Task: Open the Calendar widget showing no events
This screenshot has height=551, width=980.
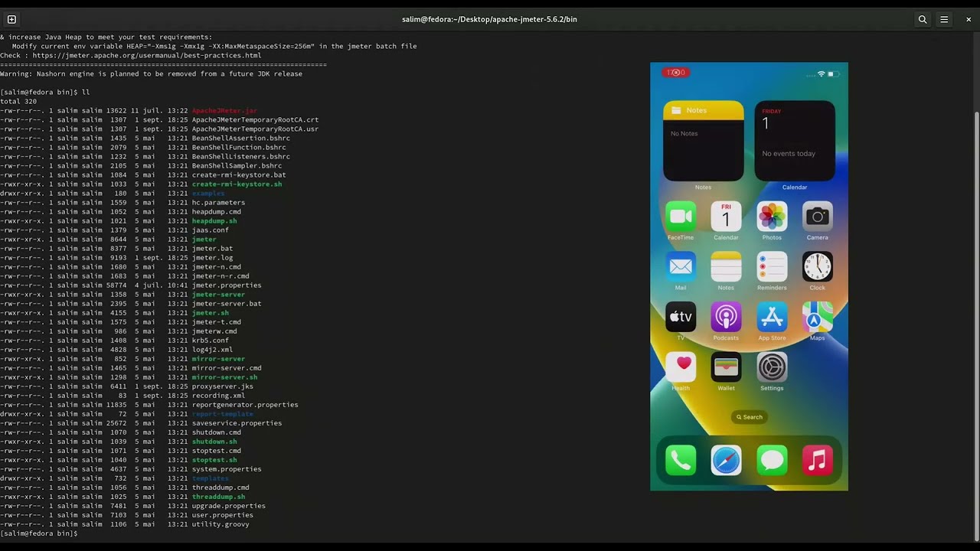Action: click(795, 141)
